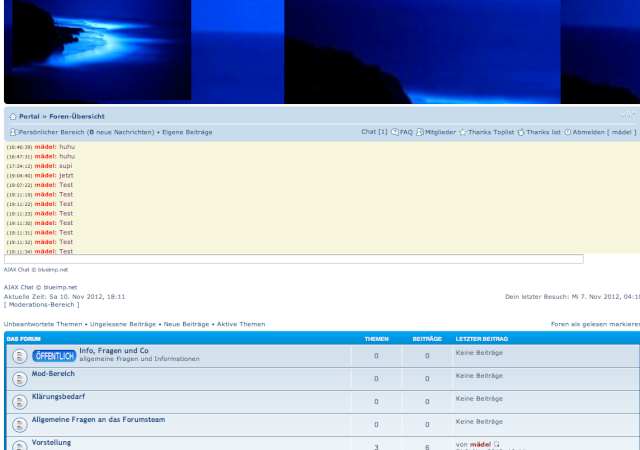Click Abmelden [ mädel ] to log out
The image size is (640, 450).
(604, 132)
